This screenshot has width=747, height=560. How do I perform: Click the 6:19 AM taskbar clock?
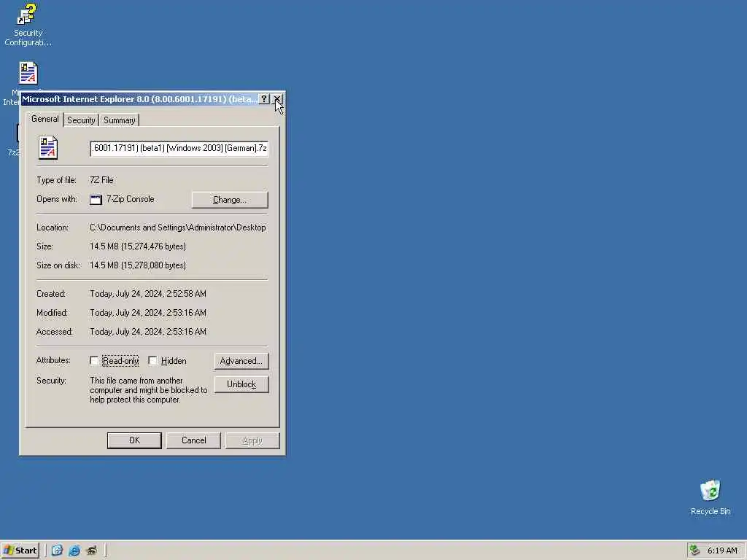click(722, 551)
